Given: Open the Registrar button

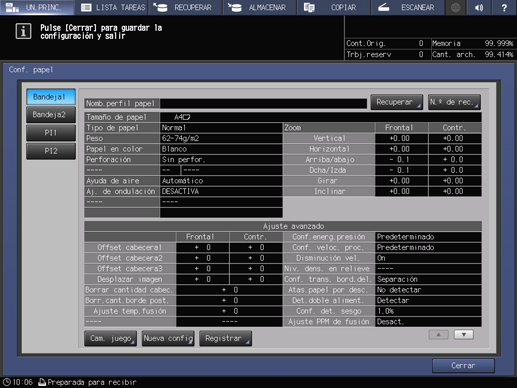Looking at the screenshot, I should click(225, 338).
